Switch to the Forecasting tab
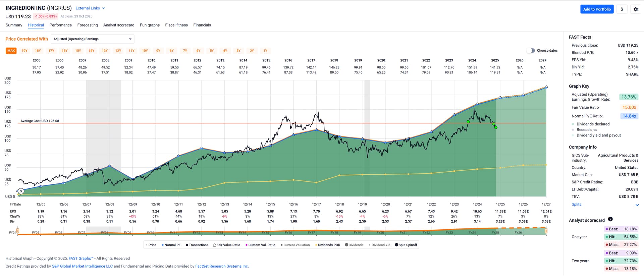This screenshot has height=277, width=644. [x=88, y=25]
